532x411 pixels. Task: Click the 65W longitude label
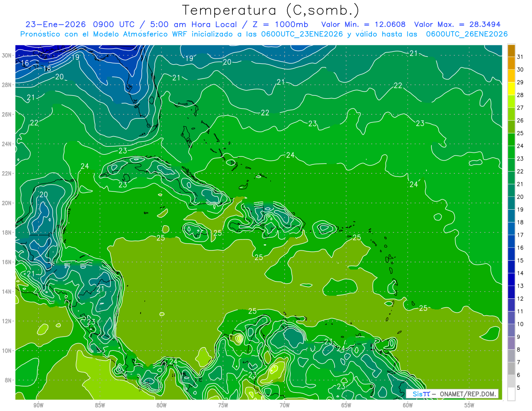(x=346, y=405)
